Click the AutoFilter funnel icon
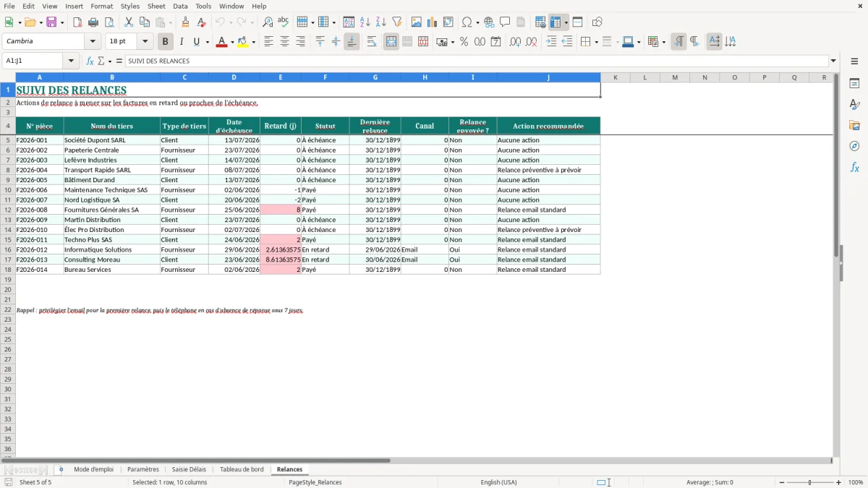868x488 pixels. pos(396,22)
